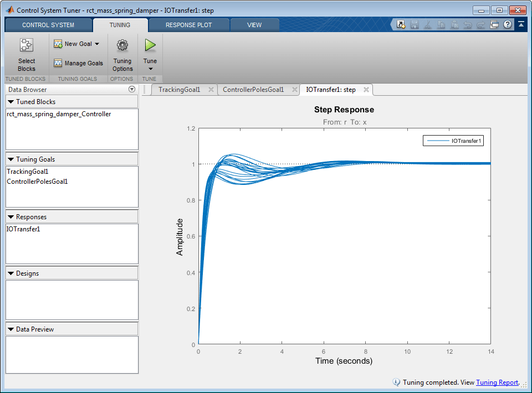Open the Tuning Report link

click(x=497, y=382)
